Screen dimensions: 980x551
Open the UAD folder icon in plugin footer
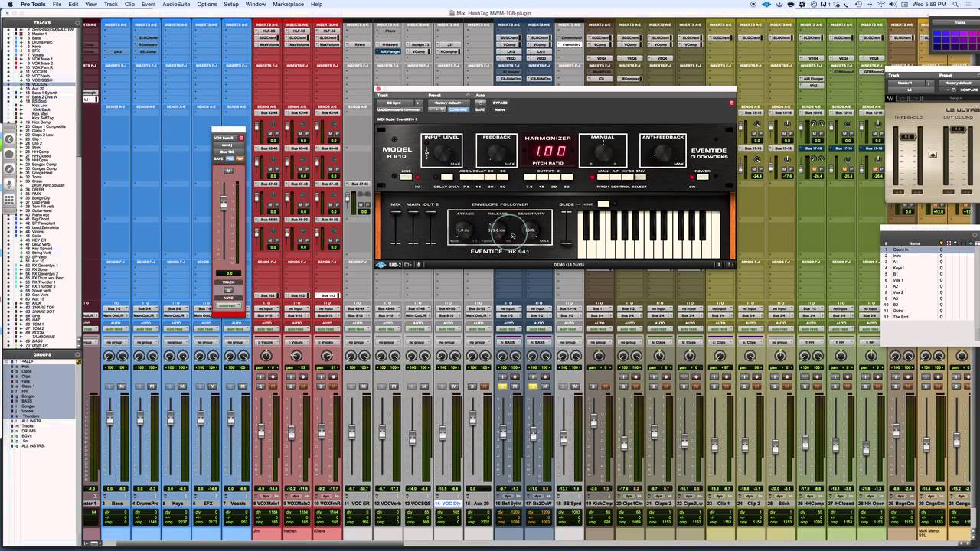pos(407,265)
